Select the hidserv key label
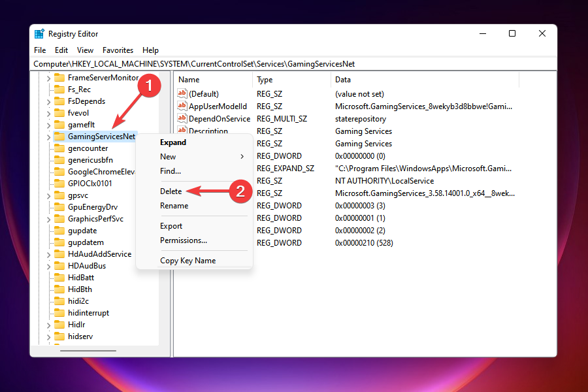 coord(80,336)
